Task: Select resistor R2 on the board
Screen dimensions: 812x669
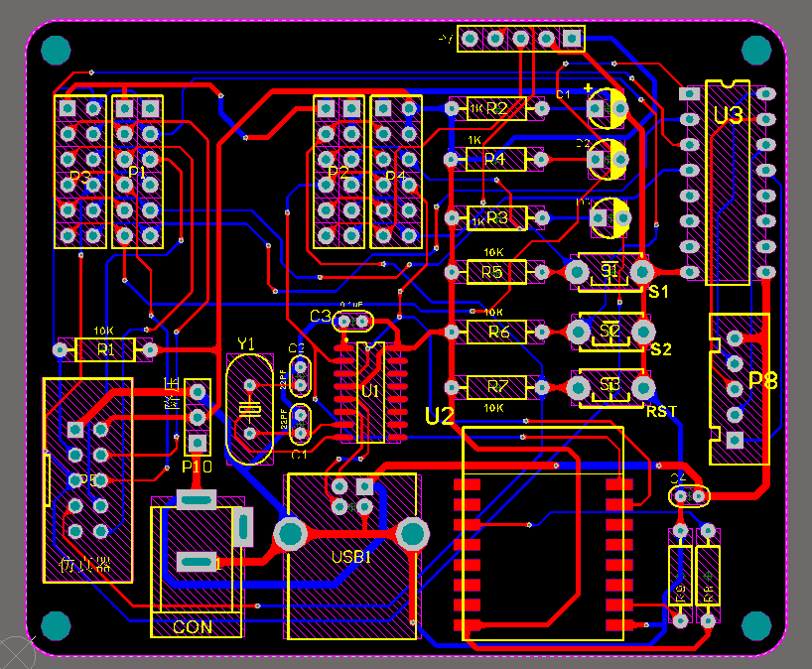Action: [x=496, y=108]
